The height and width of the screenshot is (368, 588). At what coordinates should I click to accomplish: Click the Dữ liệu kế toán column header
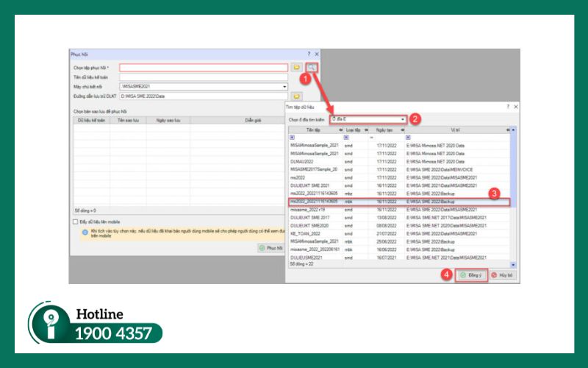91,121
